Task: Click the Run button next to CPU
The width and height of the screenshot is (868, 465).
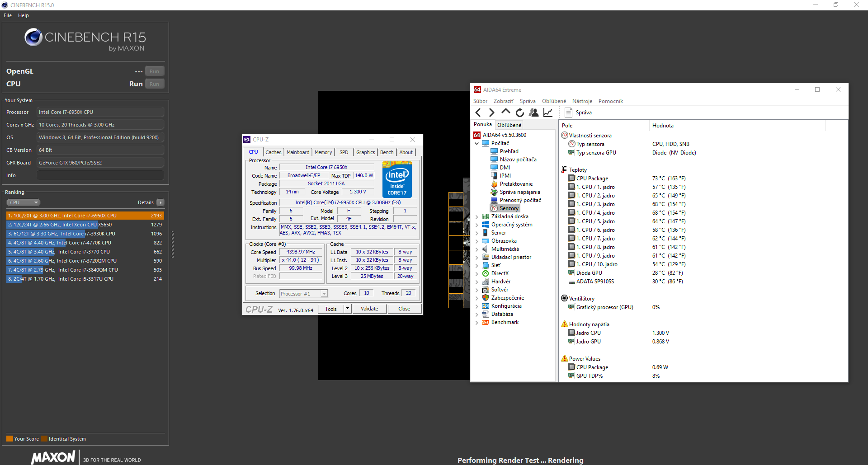Action: coord(155,84)
